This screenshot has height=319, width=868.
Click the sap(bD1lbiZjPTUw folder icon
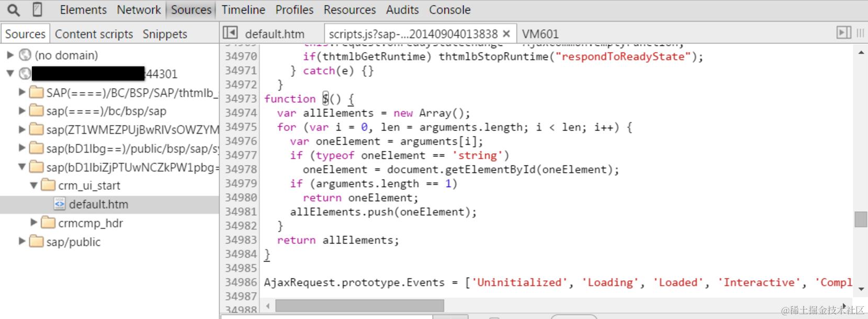(37, 167)
